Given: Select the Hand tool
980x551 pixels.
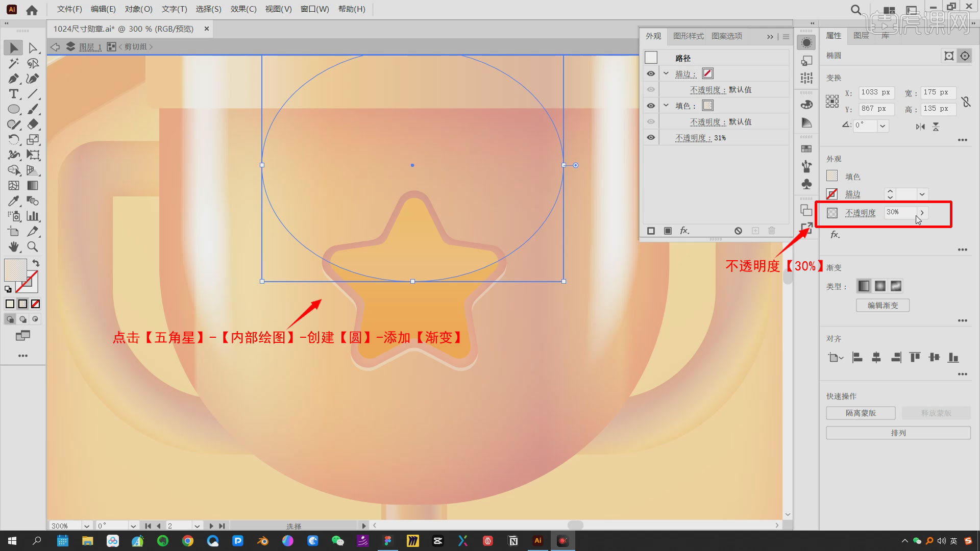Looking at the screenshot, I should [x=14, y=247].
